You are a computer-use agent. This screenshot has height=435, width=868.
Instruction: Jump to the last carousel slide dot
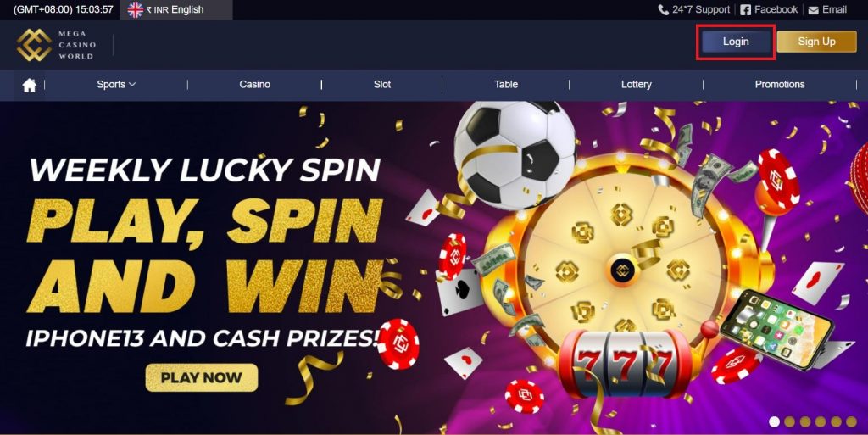851,421
